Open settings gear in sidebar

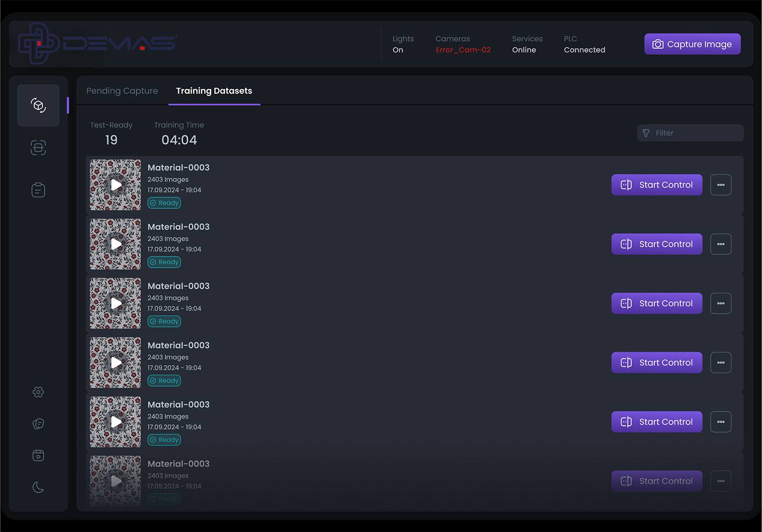click(38, 392)
